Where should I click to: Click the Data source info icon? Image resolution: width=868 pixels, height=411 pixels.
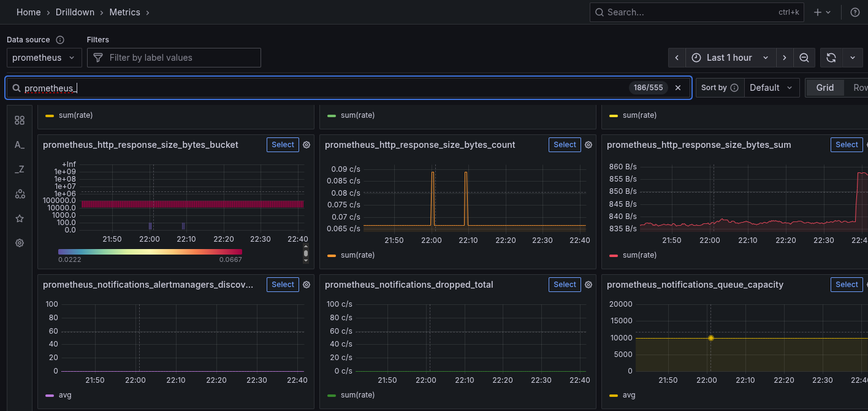click(60, 40)
